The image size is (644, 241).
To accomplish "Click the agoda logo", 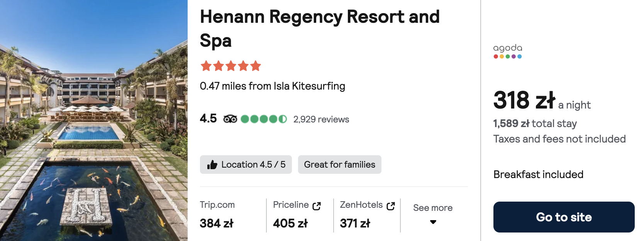I will [508, 51].
